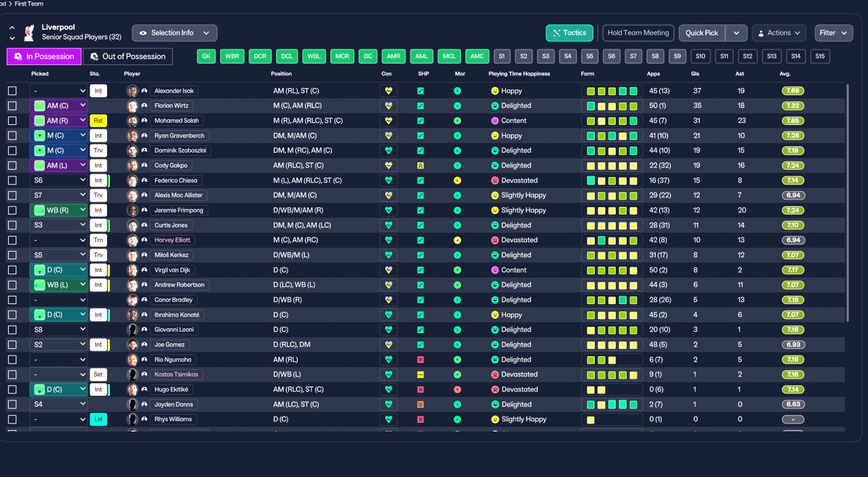
Task: Tick the checkbox for Alexander Isak
Action: pyautogui.click(x=12, y=91)
